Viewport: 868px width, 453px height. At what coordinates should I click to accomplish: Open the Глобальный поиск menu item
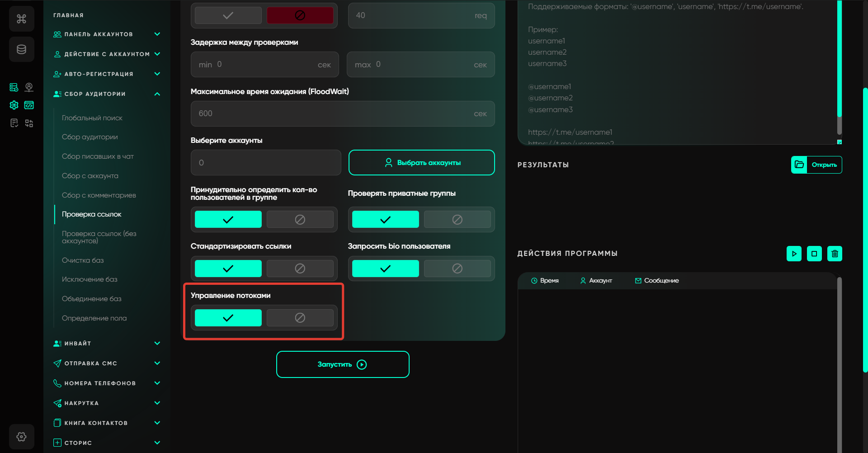pos(92,118)
